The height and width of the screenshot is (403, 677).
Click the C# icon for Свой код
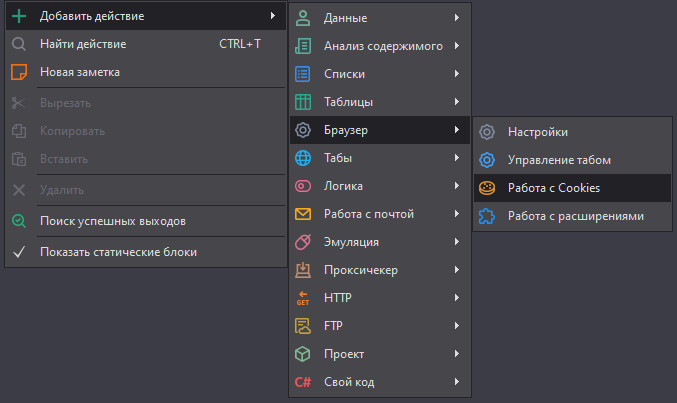(x=303, y=382)
